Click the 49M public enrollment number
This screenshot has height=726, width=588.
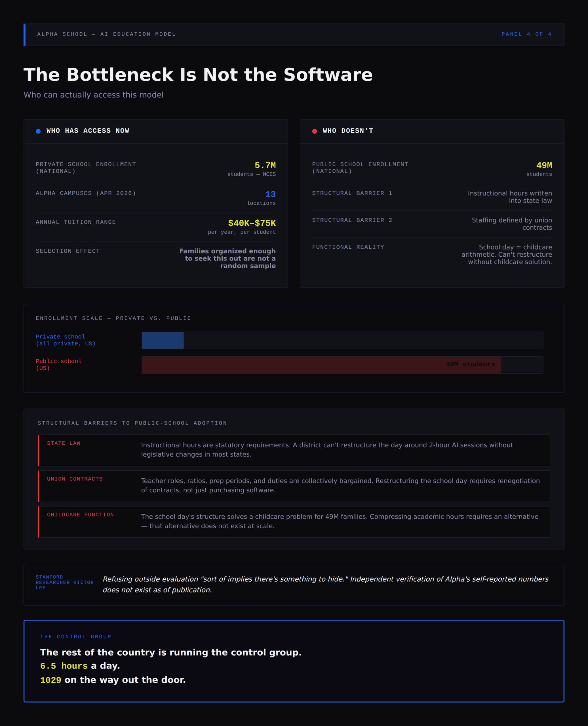pos(544,165)
